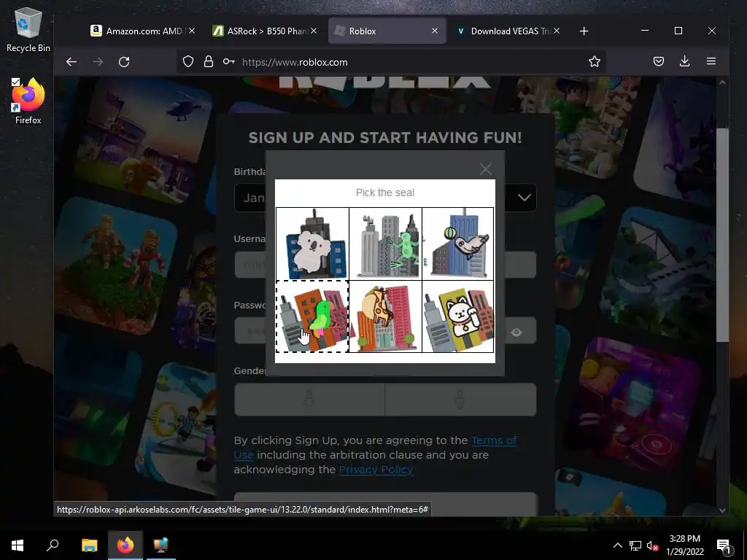Screen dimensions: 747x560
Task: Show site security lock information
Action: 209,62
